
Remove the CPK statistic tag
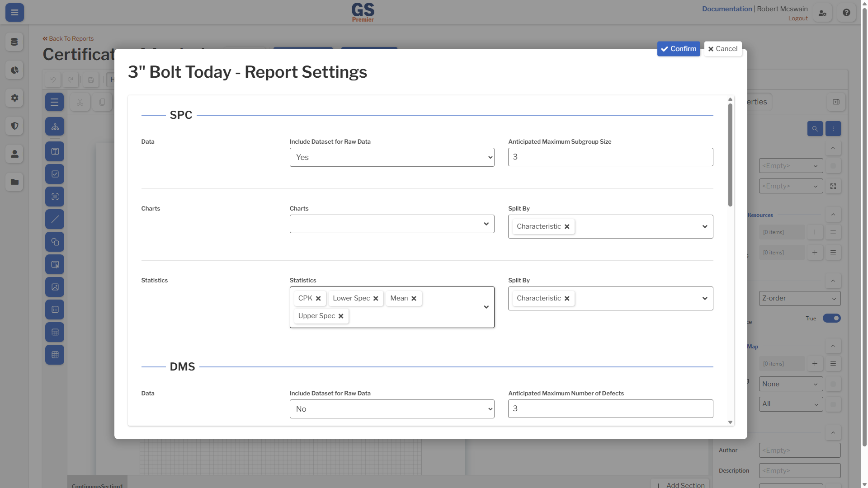(x=318, y=299)
